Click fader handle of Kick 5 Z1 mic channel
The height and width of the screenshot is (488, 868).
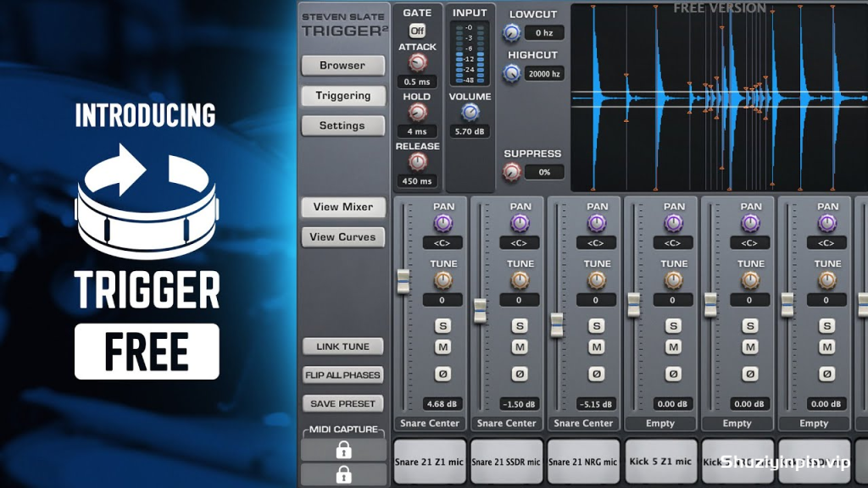pyautogui.click(x=634, y=305)
